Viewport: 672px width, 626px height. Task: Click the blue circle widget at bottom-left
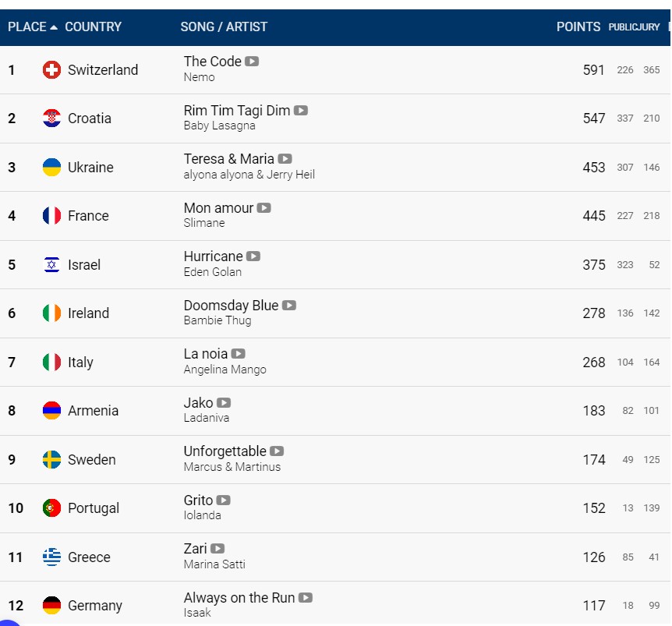pyautogui.click(x=9, y=623)
